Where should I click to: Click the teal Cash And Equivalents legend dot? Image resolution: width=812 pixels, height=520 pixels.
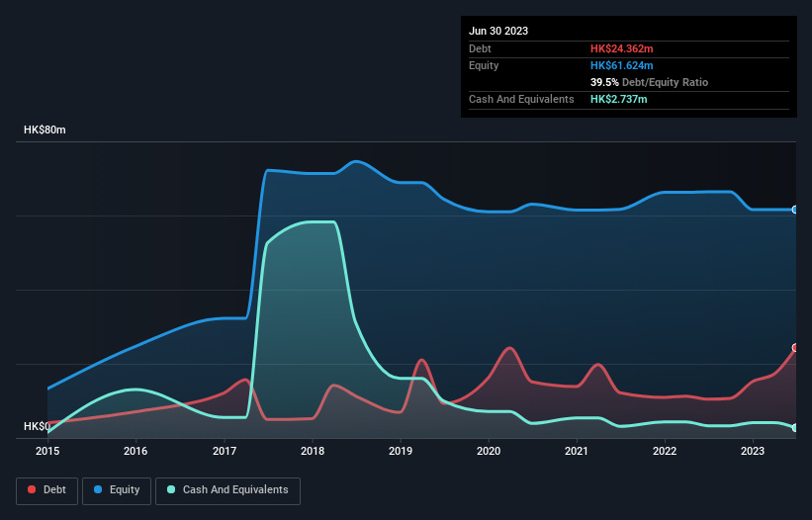point(171,489)
